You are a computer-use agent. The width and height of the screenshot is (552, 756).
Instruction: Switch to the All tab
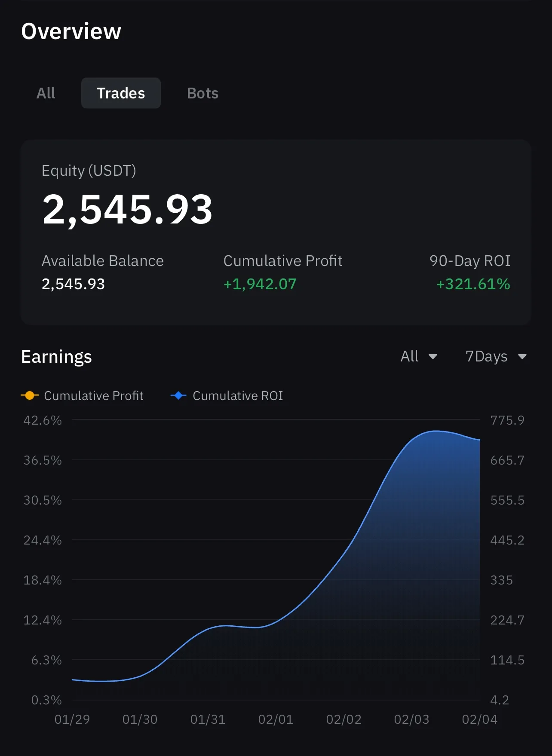pos(46,93)
